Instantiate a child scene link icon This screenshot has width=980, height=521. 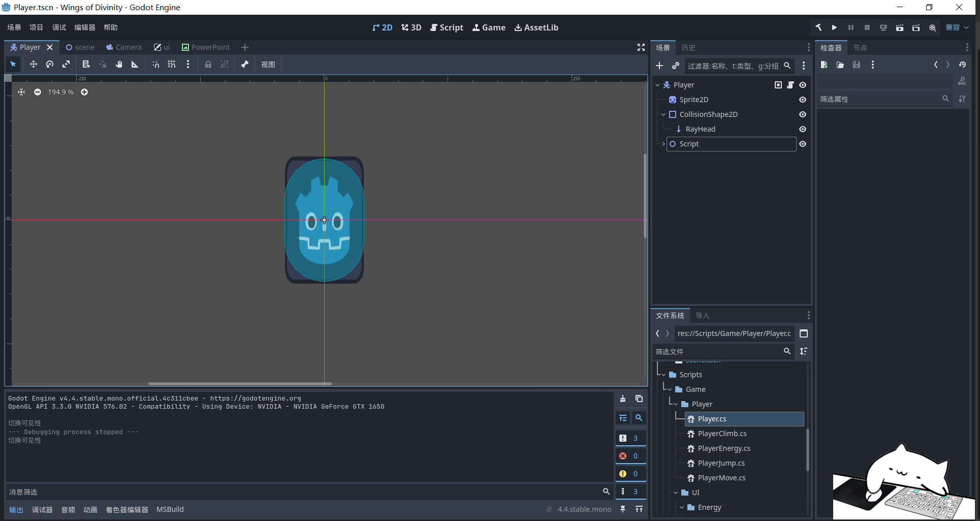click(x=676, y=66)
